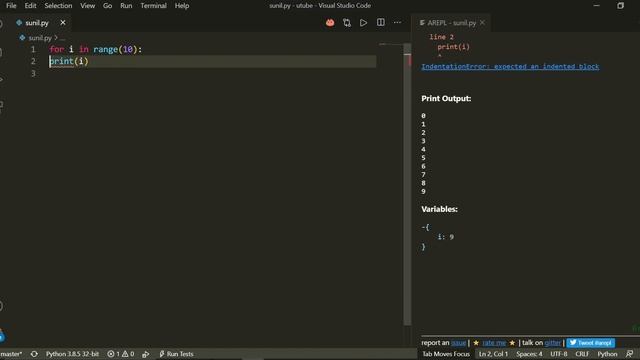Image resolution: width=640 pixels, height=360 pixels.
Task: Select Python 3.8.5 32-bit interpreter
Action: click(x=72, y=354)
